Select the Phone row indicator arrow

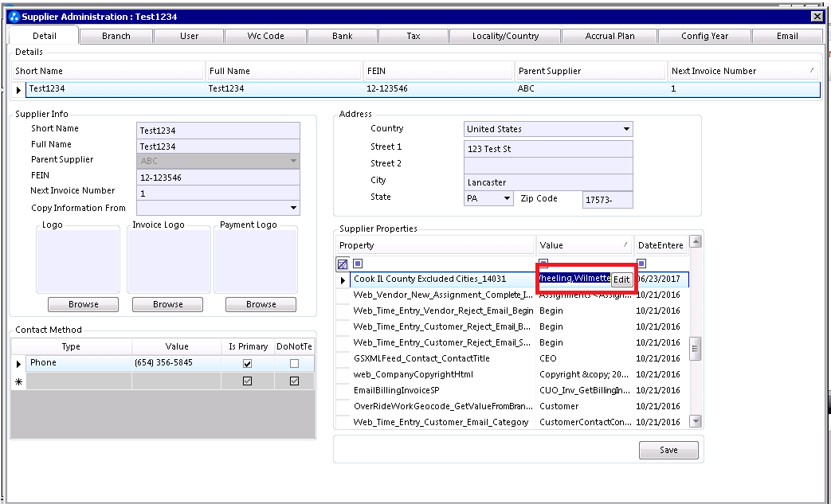coord(18,364)
